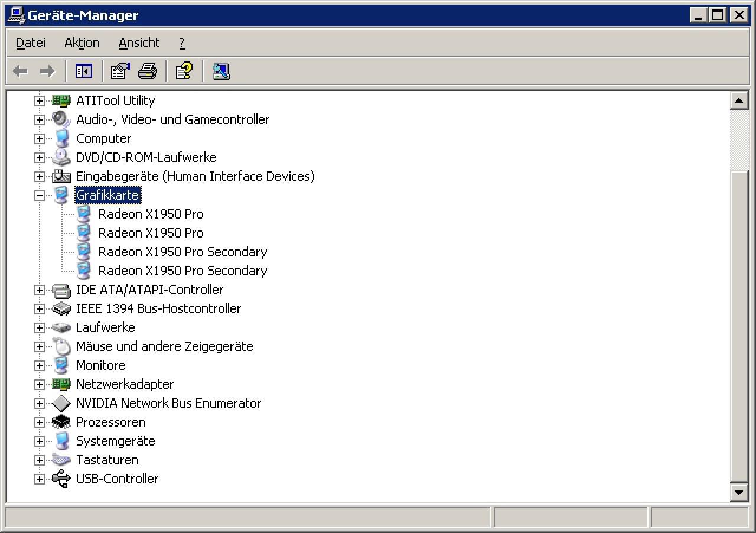756x533 pixels.
Task: Select the Prozessoren label
Action: (110, 422)
